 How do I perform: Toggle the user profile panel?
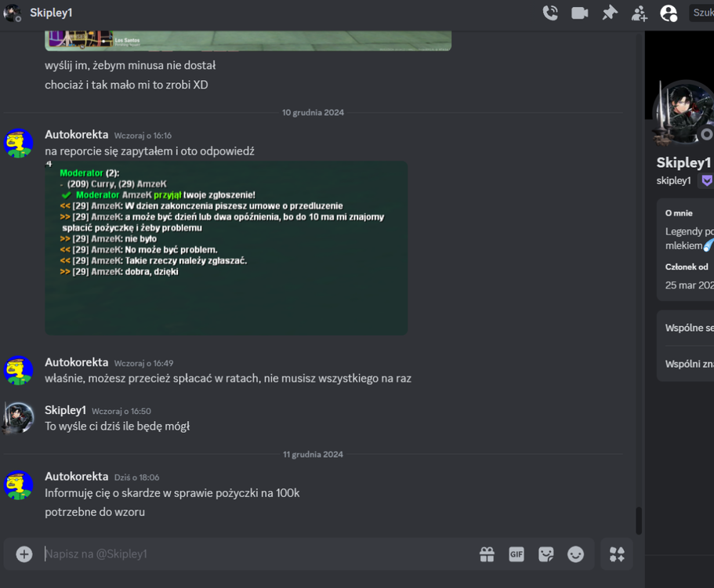point(669,13)
